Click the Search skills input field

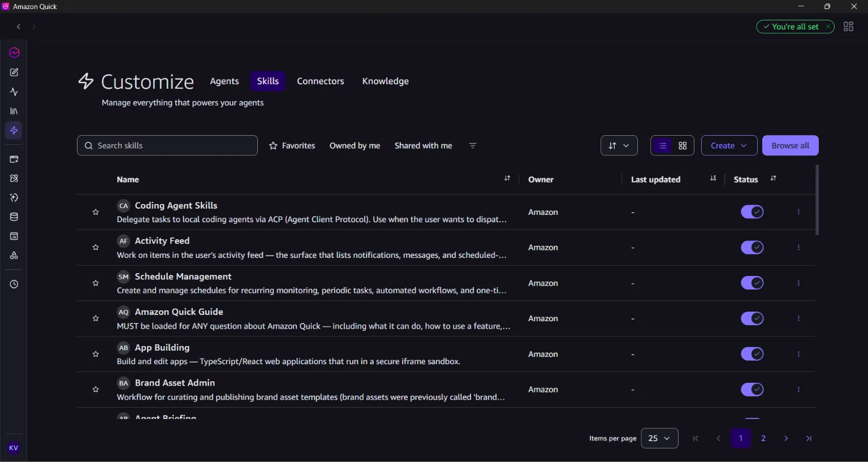167,146
